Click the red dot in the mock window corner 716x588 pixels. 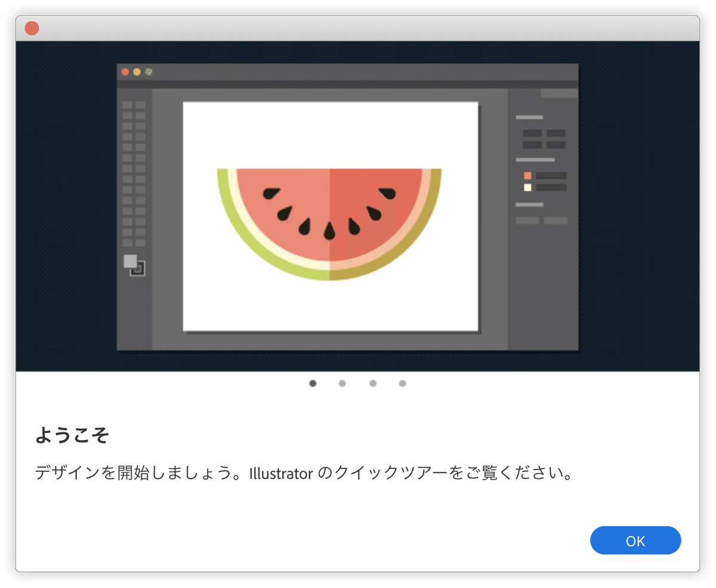click(125, 72)
